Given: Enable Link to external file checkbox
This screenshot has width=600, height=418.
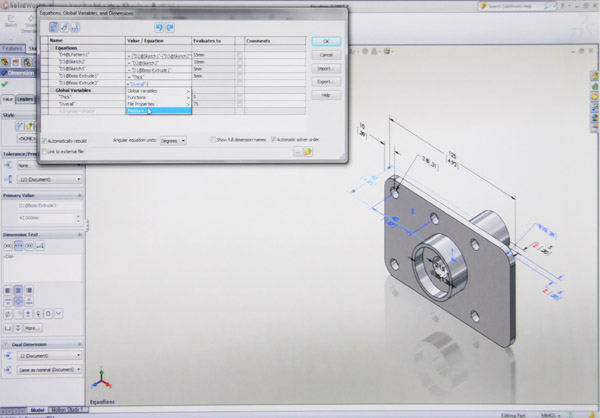Looking at the screenshot, I should click(x=45, y=151).
